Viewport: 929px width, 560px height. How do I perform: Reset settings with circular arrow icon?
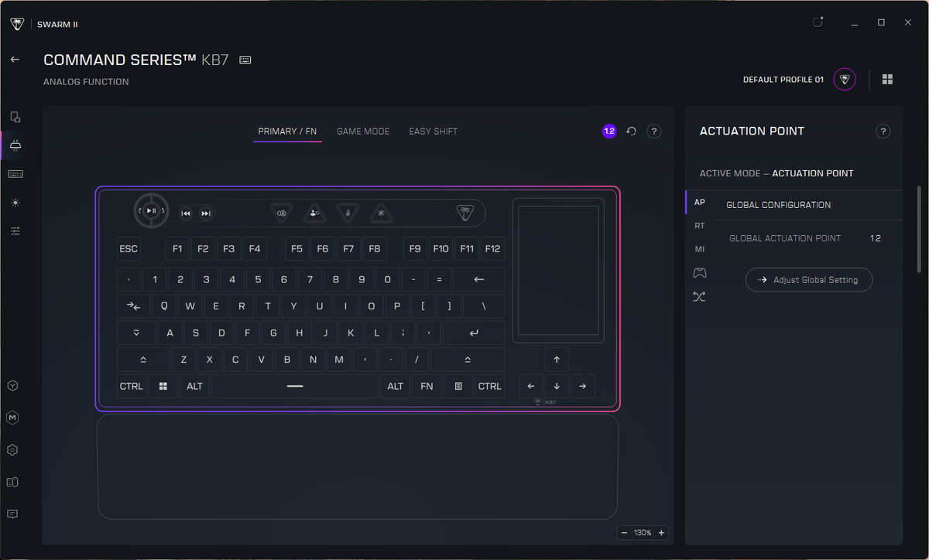click(x=631, y=131)
